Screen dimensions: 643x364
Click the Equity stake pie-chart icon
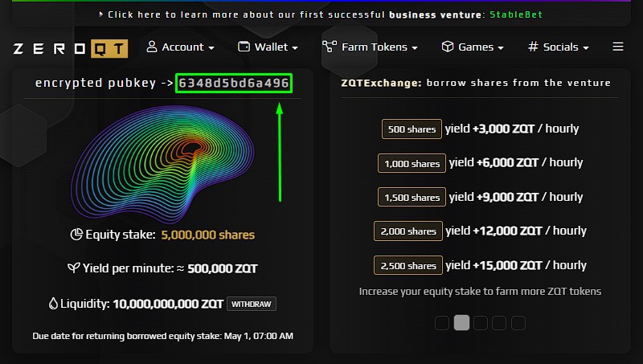76,235
